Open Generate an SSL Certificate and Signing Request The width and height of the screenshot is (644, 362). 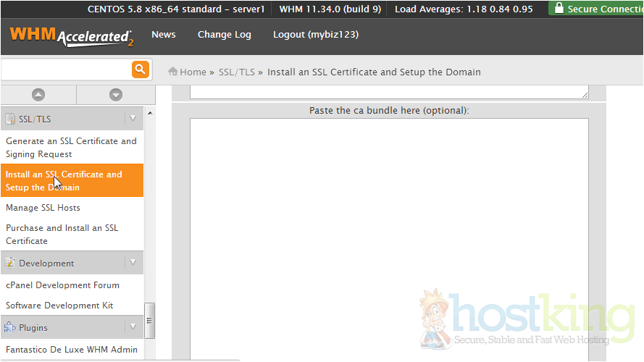pos(71,147)
